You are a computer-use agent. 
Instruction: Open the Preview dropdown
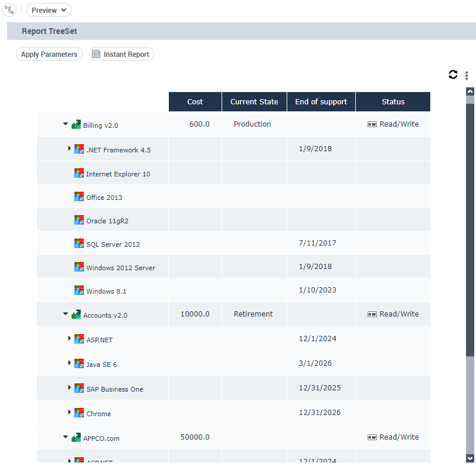click(x=49, y=10)
